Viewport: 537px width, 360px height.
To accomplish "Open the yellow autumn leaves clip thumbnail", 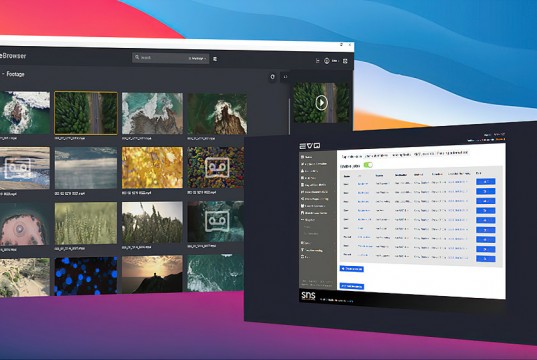I will point(152,167).
